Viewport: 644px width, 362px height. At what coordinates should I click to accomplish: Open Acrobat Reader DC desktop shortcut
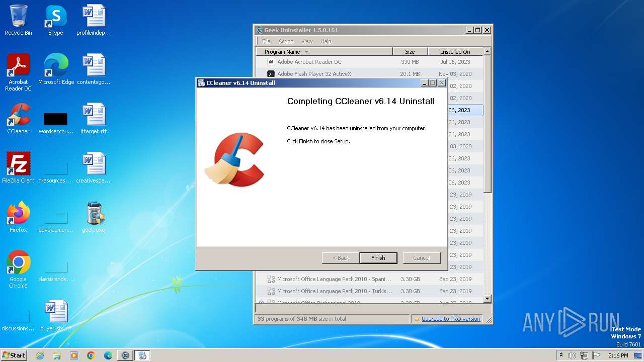point(18,73)
